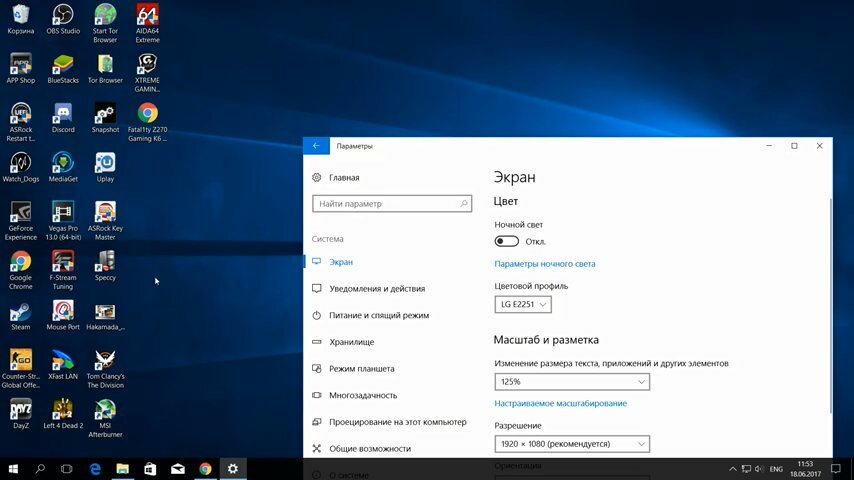Click the Fatal1ty Z270 Gaming K6 icon

pos(148,122)
